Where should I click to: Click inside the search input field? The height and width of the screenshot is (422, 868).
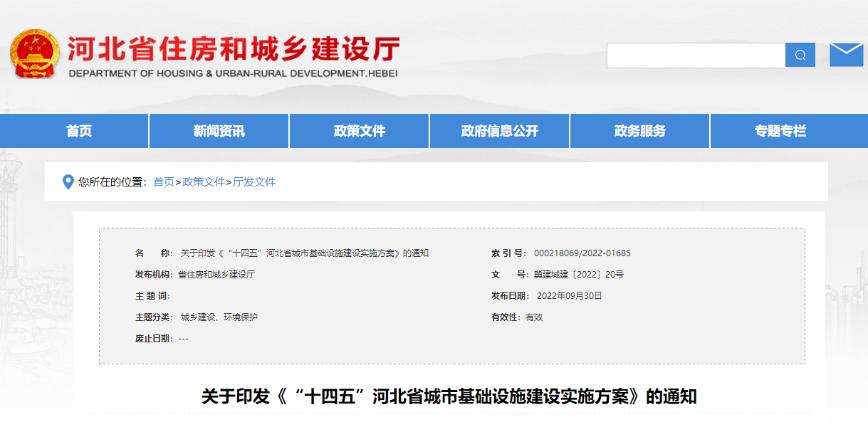694,54
